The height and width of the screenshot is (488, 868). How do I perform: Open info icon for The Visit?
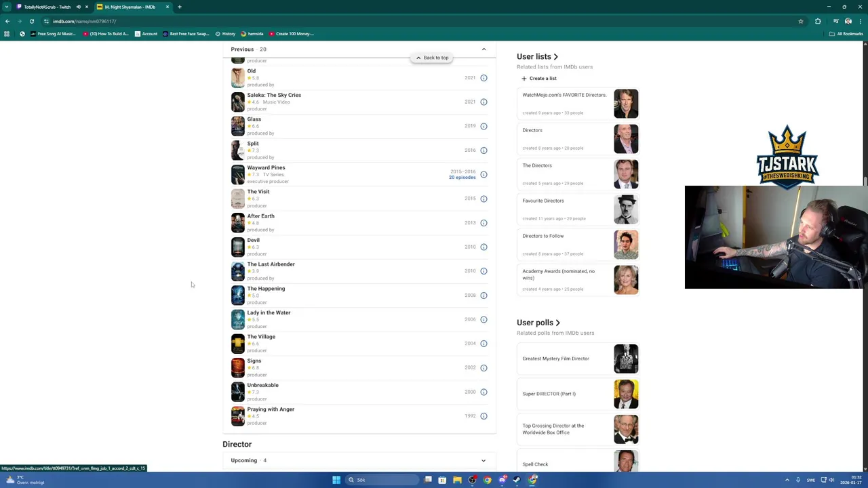coord(484,199)
